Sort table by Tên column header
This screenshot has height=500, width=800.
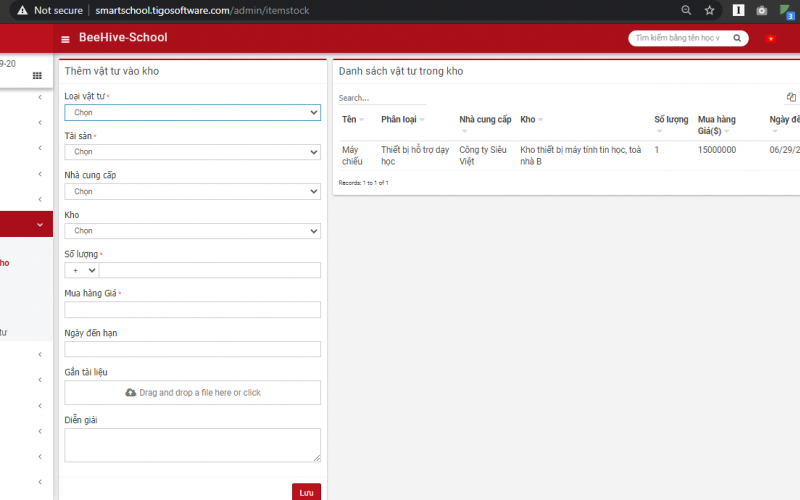350,120
